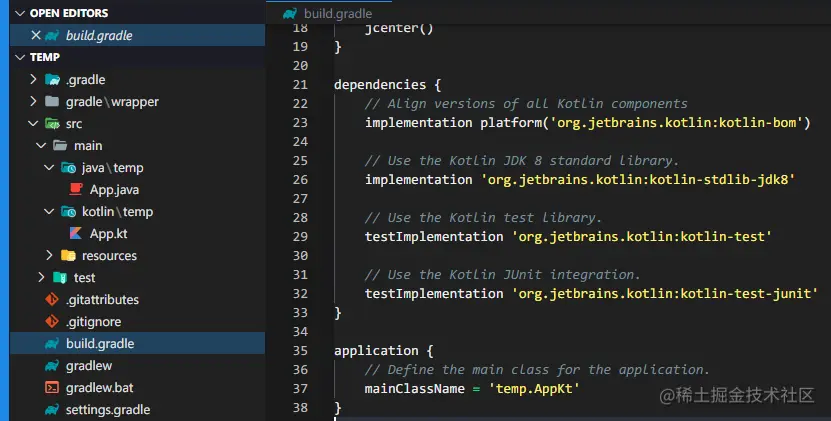The image size is (831, 421).
Task: Click the gradle icon beside build.gradle in Open Editors
Action: (x=52, y=36)
